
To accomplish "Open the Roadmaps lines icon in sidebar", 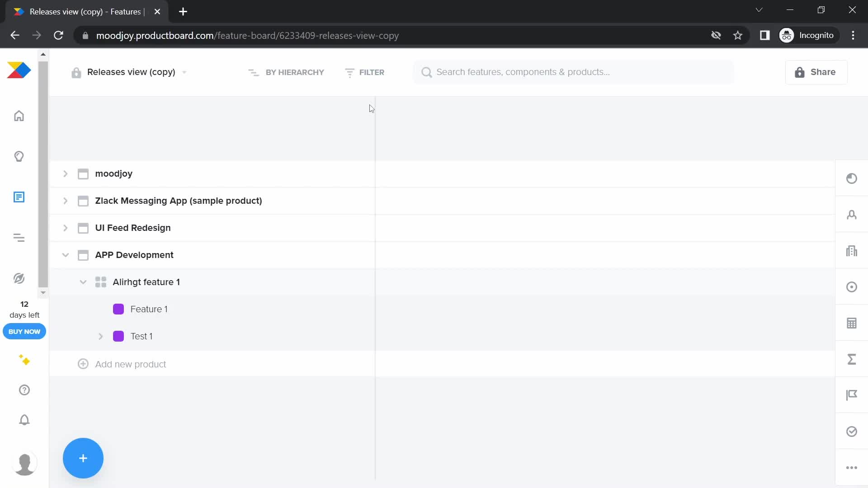I will coord(19,238).
